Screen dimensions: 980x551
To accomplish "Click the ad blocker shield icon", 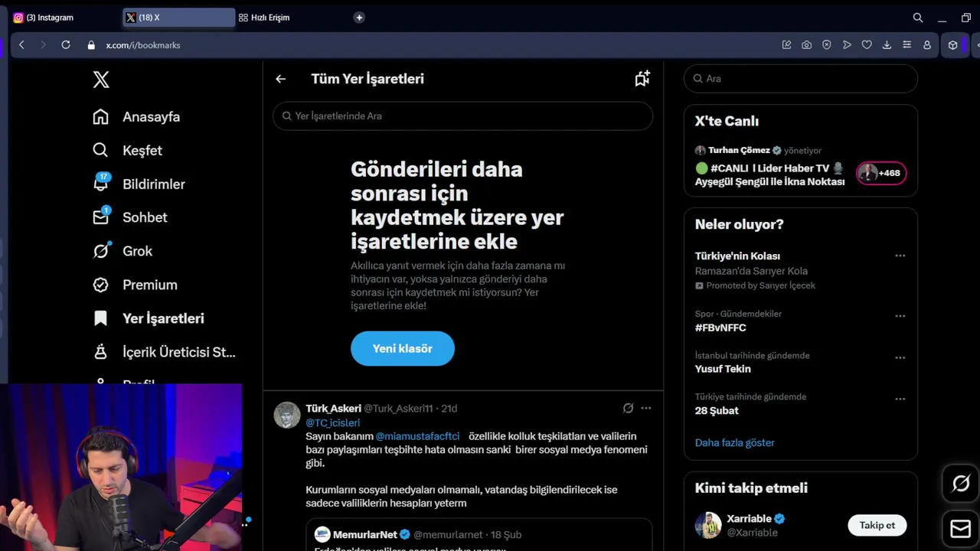I will [827, 45].
